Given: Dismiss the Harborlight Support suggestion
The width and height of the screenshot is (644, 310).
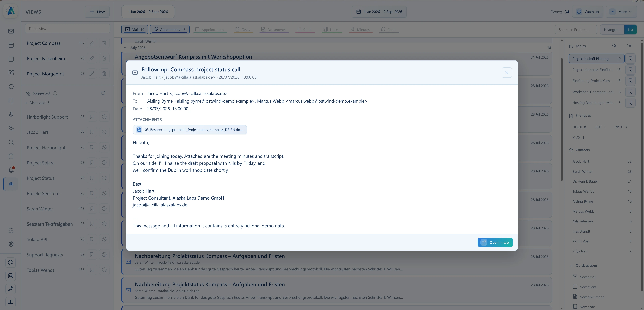Looking at the screenshot, I should pos(104,117).
